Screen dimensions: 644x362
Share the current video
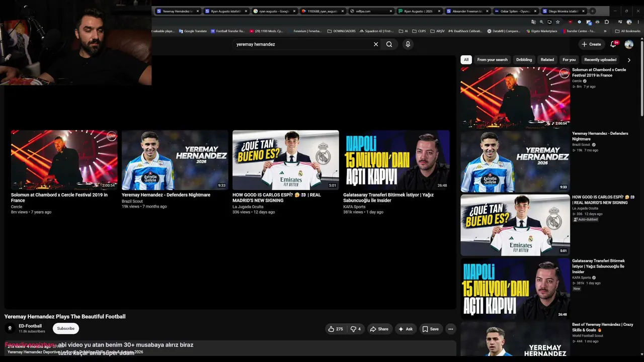(379, 329)
